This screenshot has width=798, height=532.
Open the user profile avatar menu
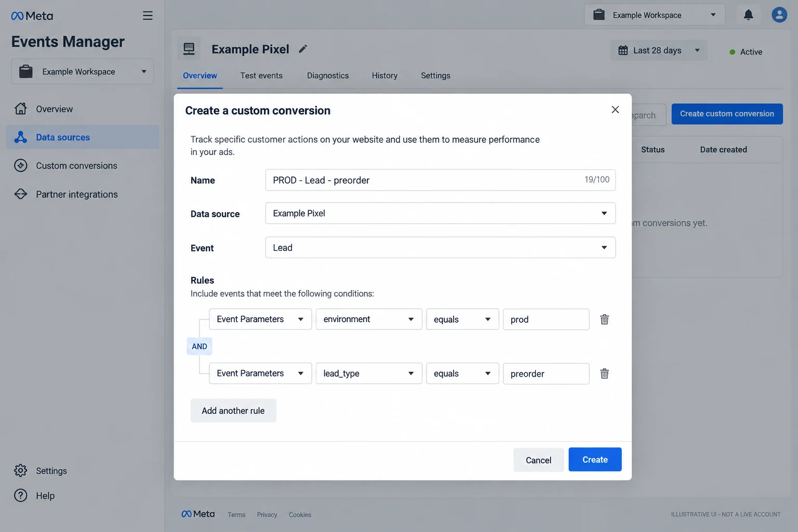[779, 15]
